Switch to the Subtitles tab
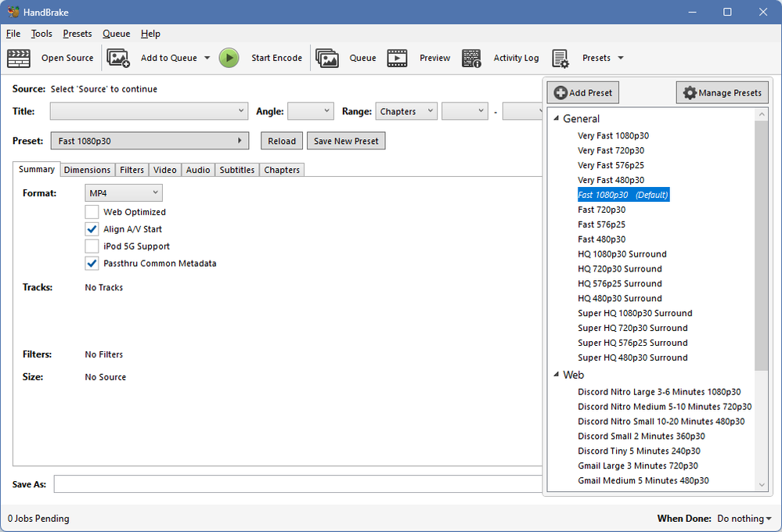This screenshot has width=782, height=532. click(x=237, y=170)
